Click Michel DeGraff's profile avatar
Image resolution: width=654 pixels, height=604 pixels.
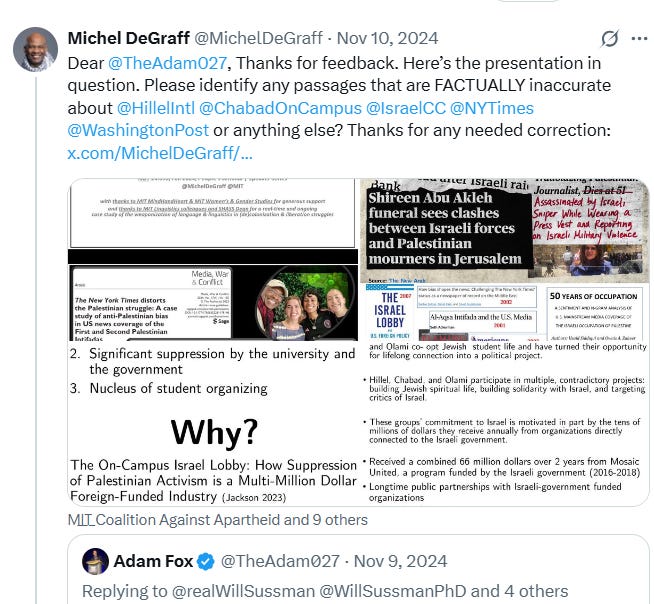coord(35,50)
